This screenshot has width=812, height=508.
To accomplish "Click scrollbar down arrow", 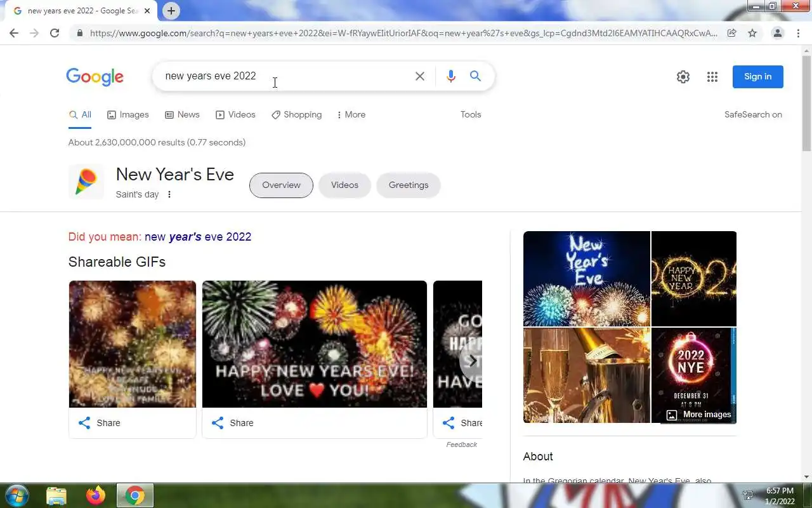I will 806,477.
